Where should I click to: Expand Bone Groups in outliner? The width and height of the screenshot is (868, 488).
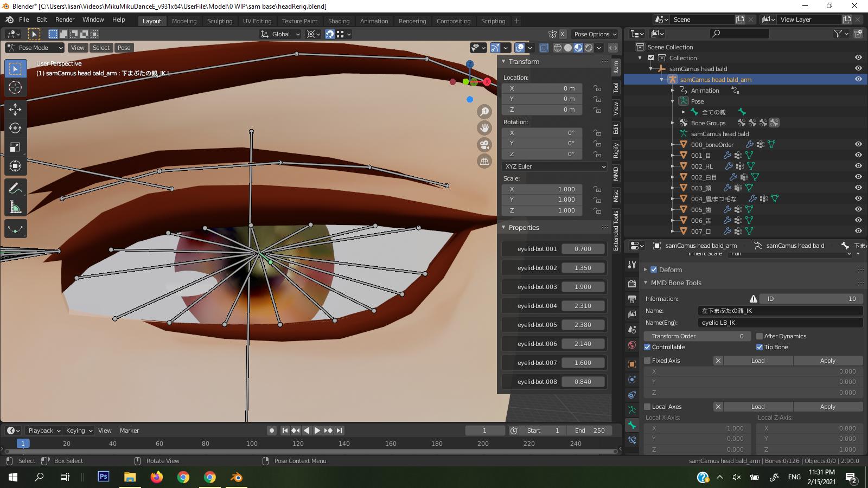pyautogui.click(x=672, y=123)
